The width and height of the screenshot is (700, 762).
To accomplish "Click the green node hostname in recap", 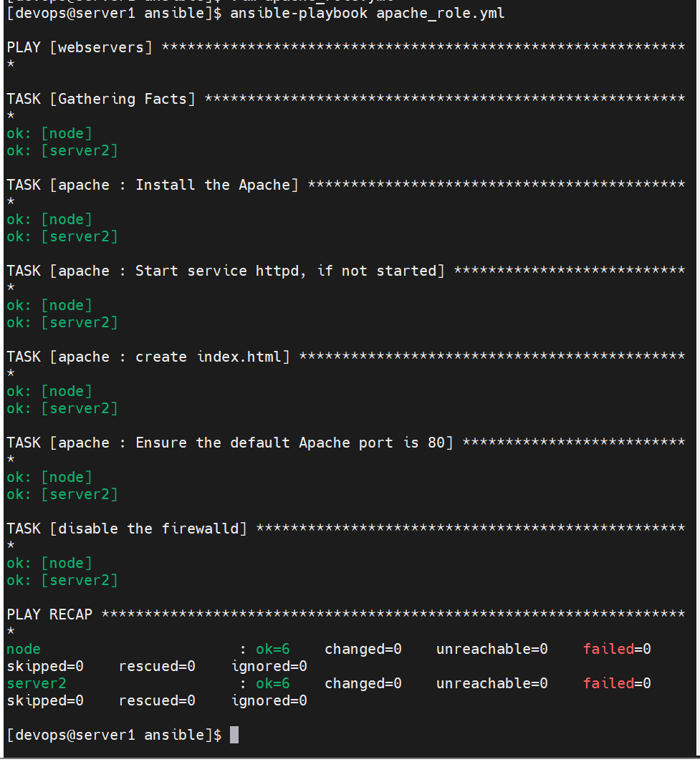I will [24, 650].
